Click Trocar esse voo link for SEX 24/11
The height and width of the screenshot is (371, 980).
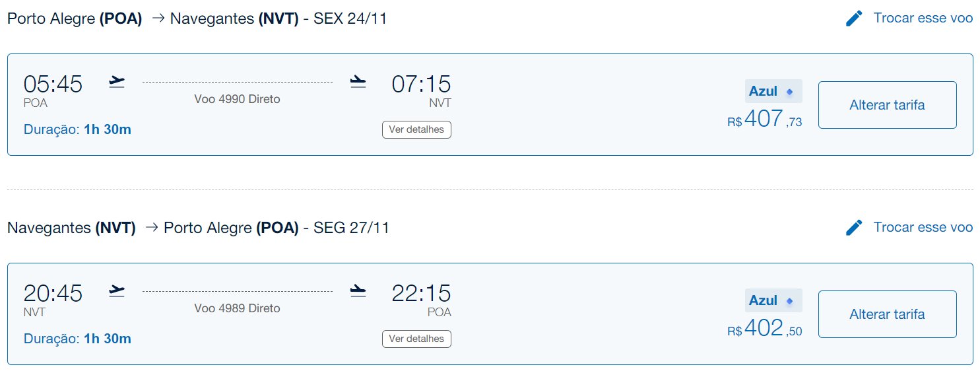(x=923, y=18)
